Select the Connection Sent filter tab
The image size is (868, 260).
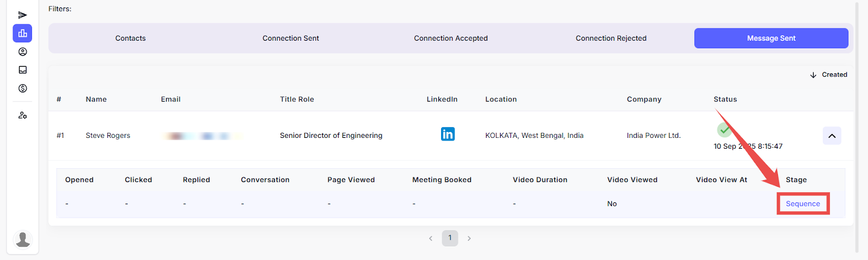[x=291, y=39]
